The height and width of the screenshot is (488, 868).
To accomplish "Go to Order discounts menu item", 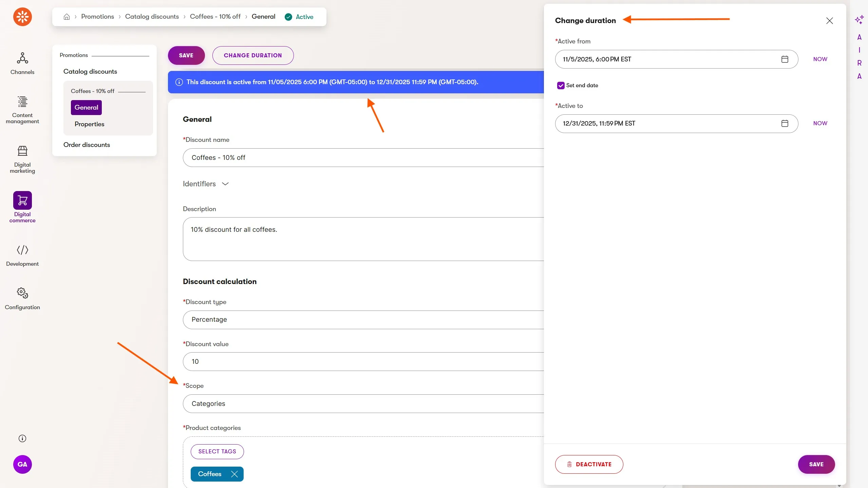I will point(87,145).
